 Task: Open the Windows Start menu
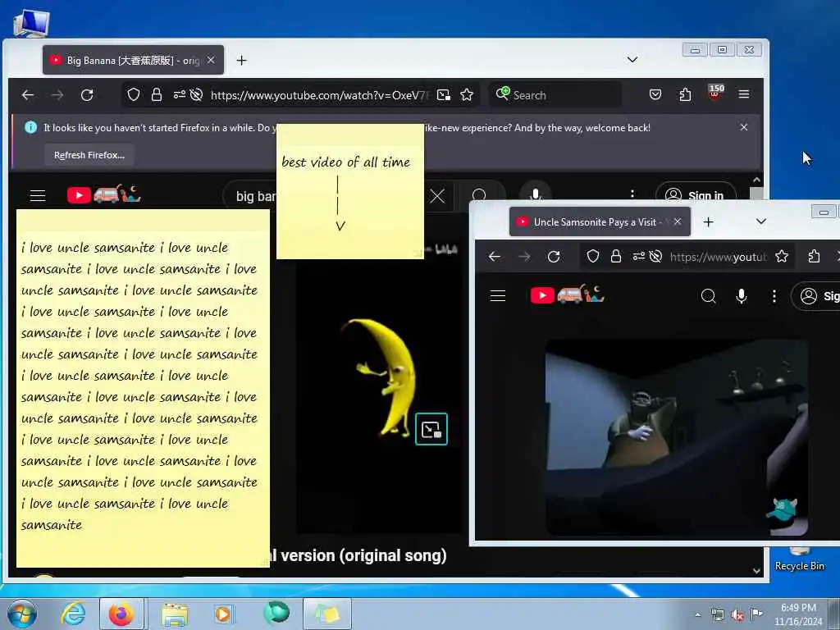pyautogui.click(x=22, y=614)
